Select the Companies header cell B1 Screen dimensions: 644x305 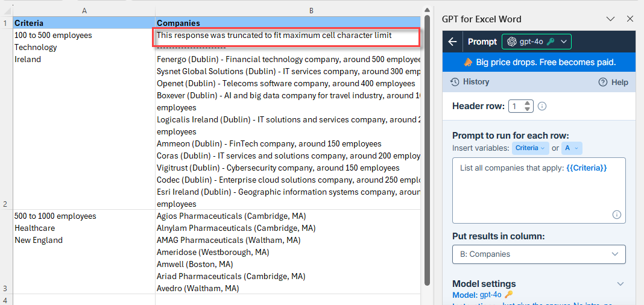(x=288, y=23)
